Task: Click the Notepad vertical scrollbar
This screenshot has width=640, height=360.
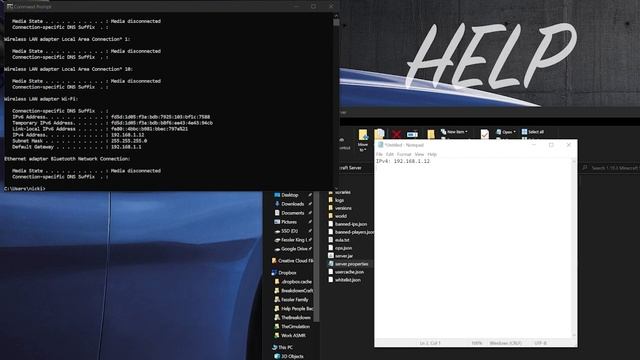Action: coord(574,249)
